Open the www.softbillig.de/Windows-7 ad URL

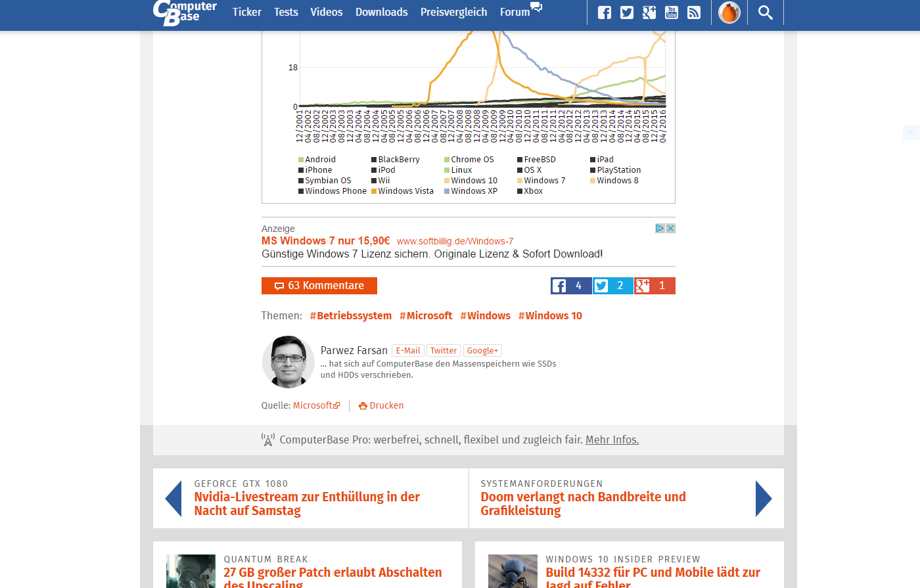[x=455, y=242]
